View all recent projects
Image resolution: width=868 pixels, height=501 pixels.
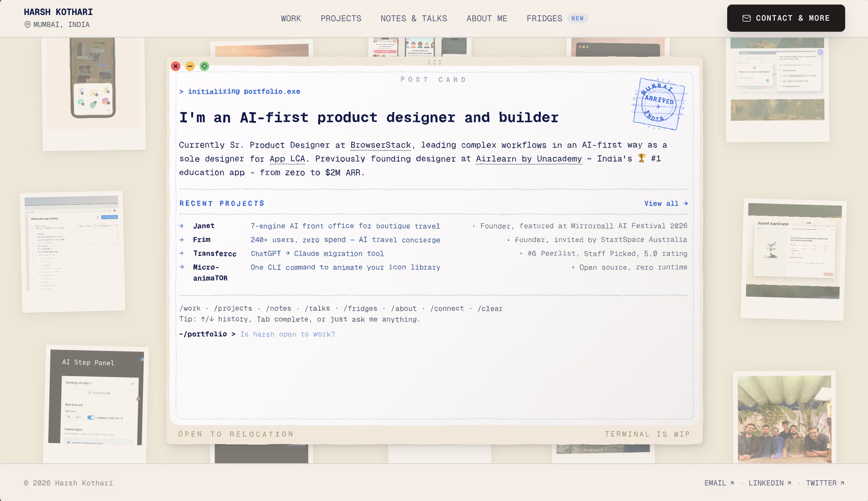[x=666, y=203]
